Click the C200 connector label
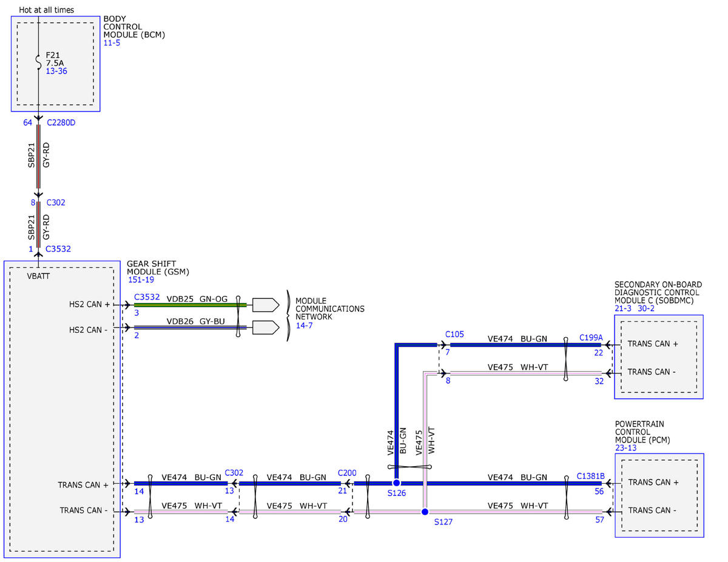The image size is (728, 562). point(347,472)
